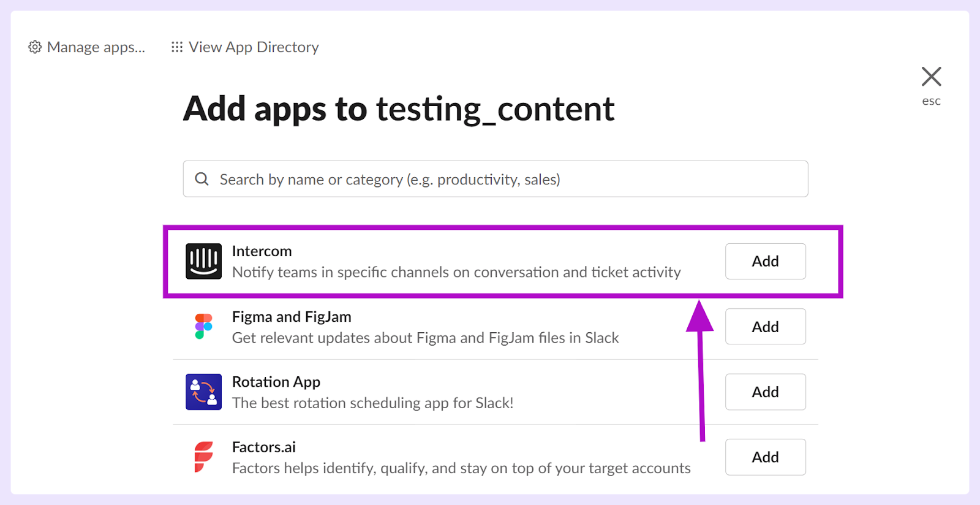Add the Figma and FigJam app
980x505 pixels.
[766, 327]
